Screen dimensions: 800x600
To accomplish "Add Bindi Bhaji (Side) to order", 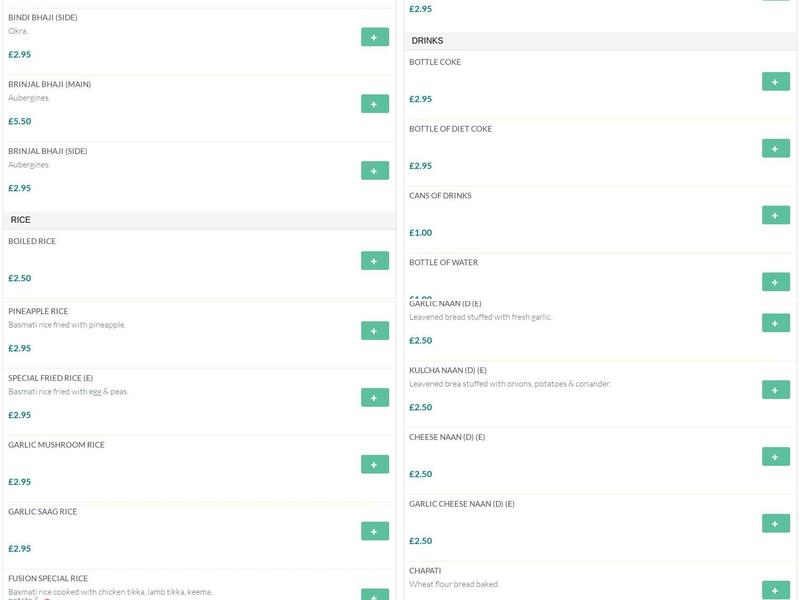I will tap(374, 37).
